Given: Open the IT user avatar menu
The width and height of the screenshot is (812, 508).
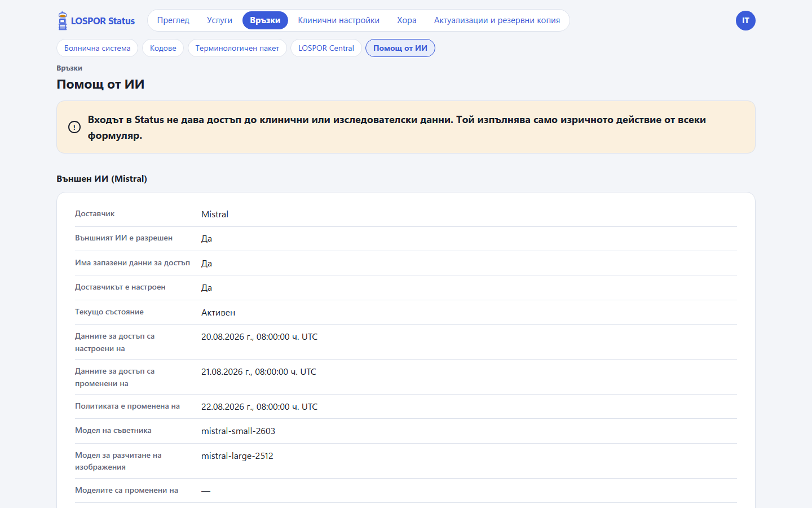Looking at the screenshot, I should pyautogui.click(x=745, y=21).
